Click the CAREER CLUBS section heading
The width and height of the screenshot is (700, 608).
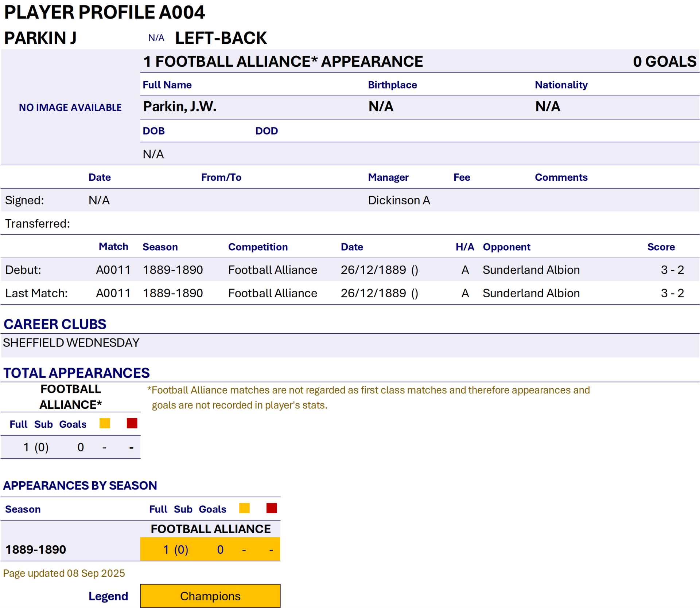[x=55, y=324]
